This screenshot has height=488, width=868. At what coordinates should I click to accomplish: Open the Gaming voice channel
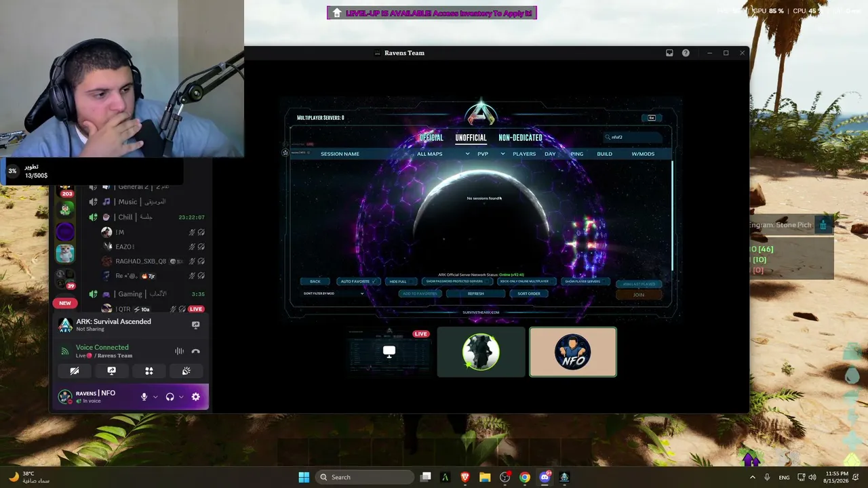tap(148, 294)
